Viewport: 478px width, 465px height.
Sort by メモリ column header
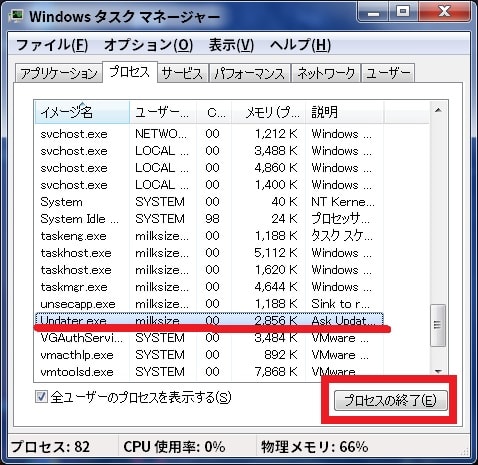point(269,112)
